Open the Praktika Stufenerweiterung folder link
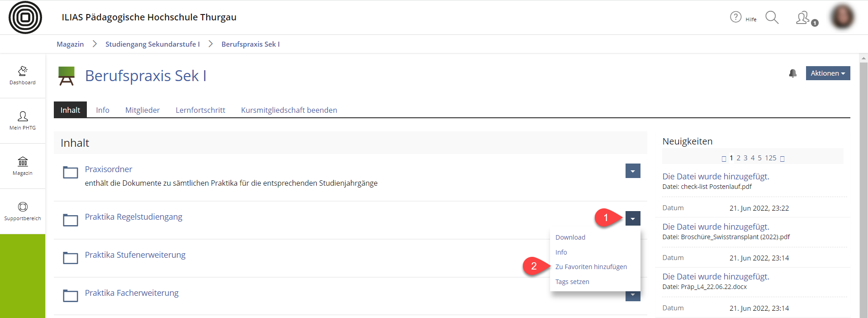This screenshot has height=318, width=868. (135, 255)
